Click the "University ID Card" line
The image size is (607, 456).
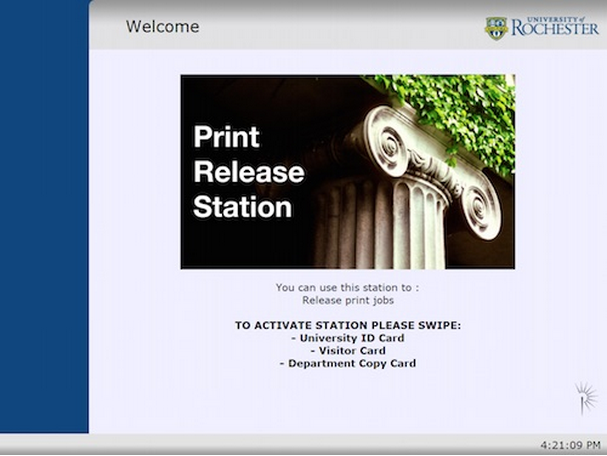tap(348, 338)
